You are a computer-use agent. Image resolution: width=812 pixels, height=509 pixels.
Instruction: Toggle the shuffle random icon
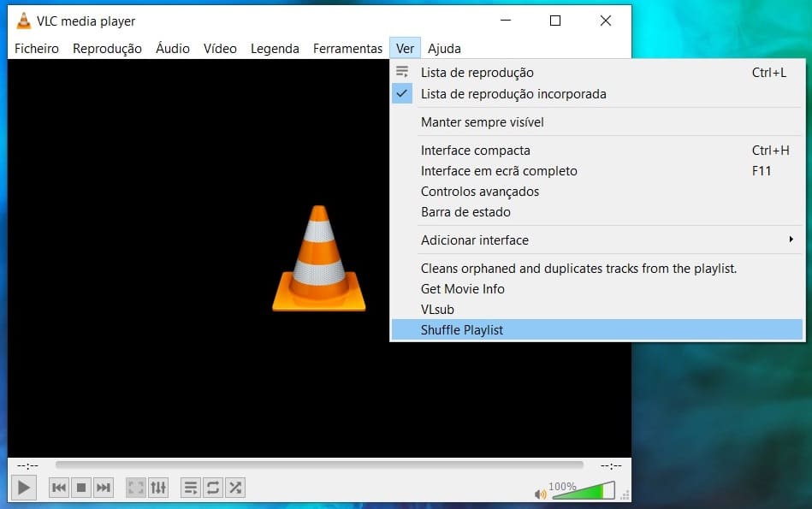tap(235, 488)
